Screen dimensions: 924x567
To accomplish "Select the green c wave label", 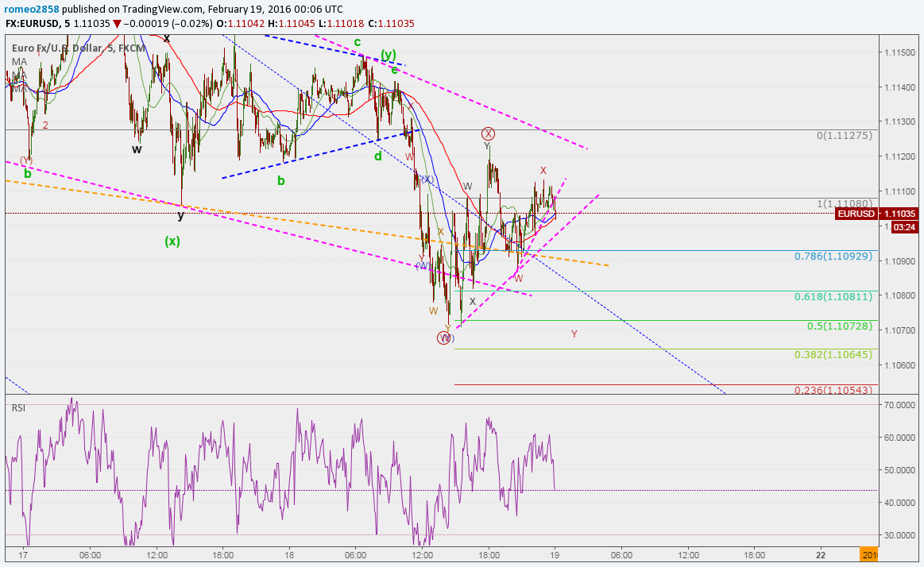I will pyautogui.click(x=357, y=42).
